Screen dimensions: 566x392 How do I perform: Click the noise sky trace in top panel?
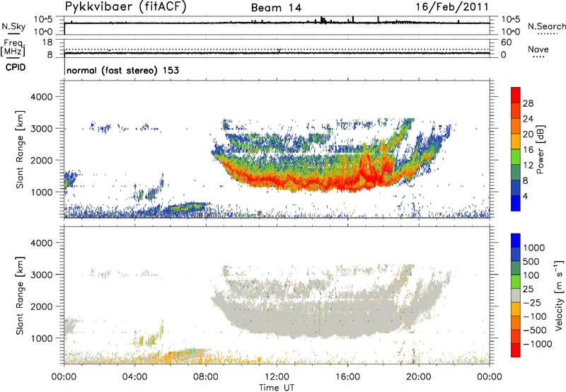tap(277, 23)
